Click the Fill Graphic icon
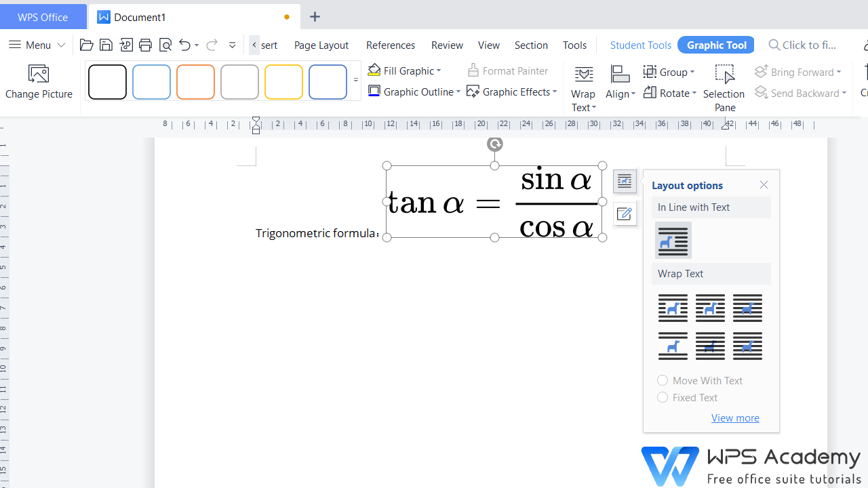 (374, 70)
